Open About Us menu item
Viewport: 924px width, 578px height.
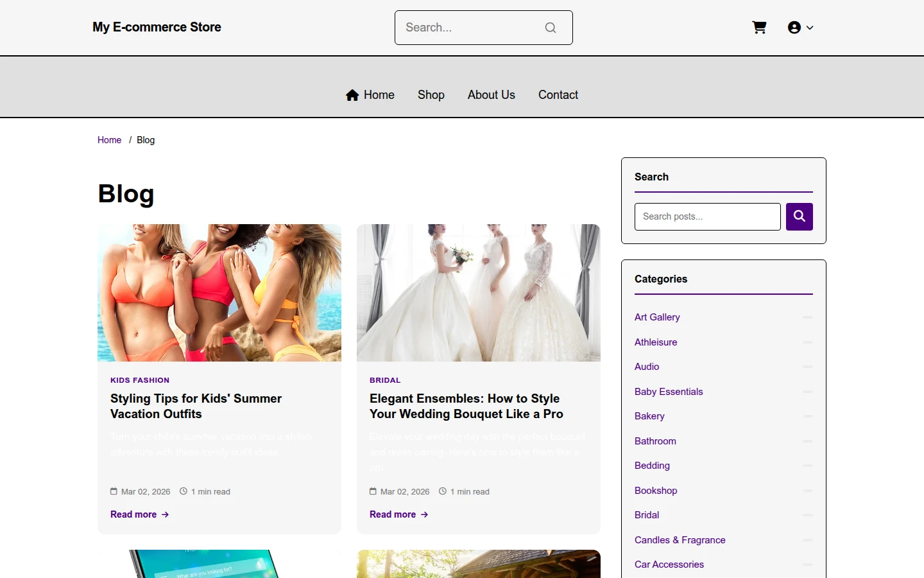492,95
